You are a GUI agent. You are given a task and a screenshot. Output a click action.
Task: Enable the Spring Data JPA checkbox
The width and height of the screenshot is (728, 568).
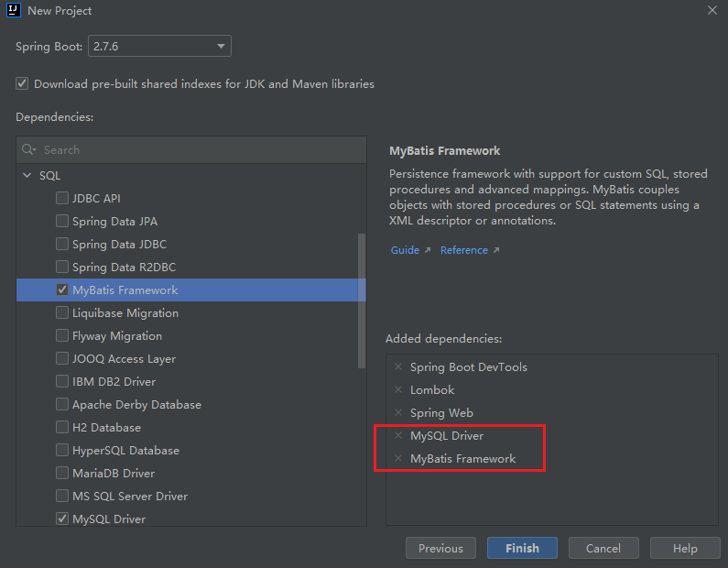click(x=62, y=221)
